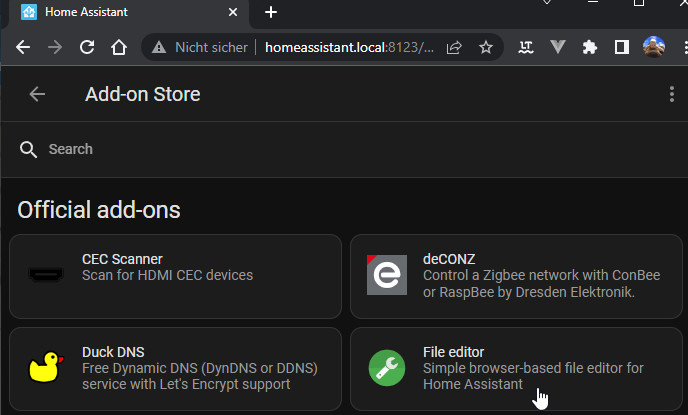
Task: Click the magnifier search icon
Action: coord(28,149)
